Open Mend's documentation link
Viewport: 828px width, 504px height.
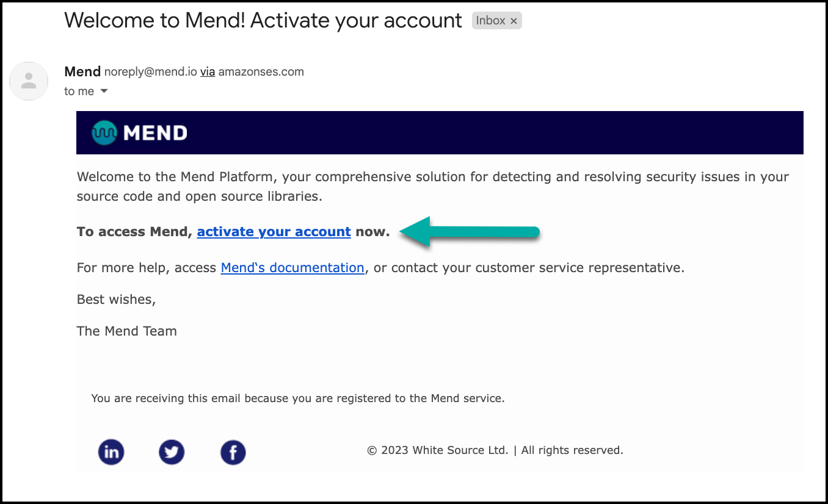[292, 267]
